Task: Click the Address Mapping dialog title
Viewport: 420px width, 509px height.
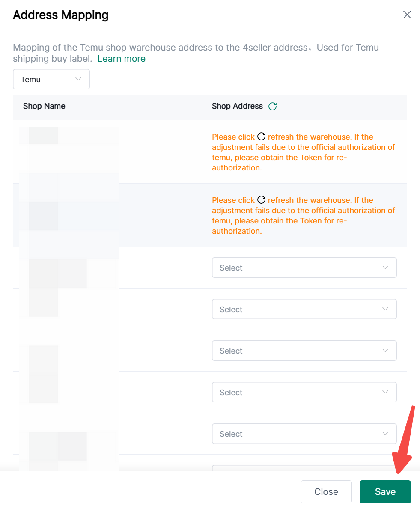Action: [x=61, y=15]
